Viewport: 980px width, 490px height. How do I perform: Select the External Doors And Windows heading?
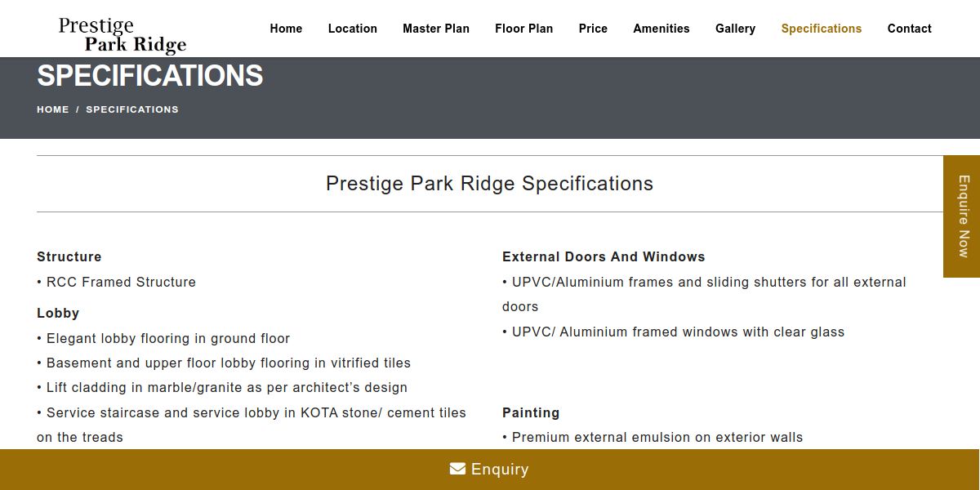(x=604, y=256)
